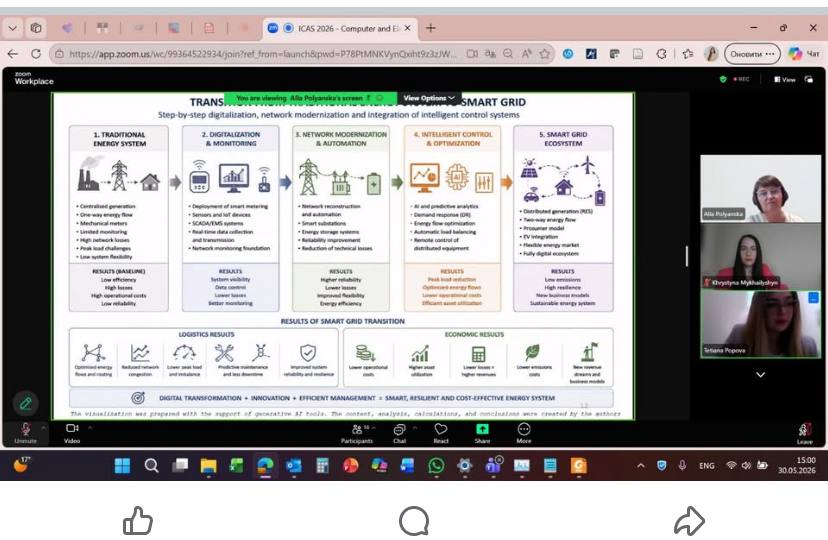Click the green Share screen button

click(x=482, y=433)
